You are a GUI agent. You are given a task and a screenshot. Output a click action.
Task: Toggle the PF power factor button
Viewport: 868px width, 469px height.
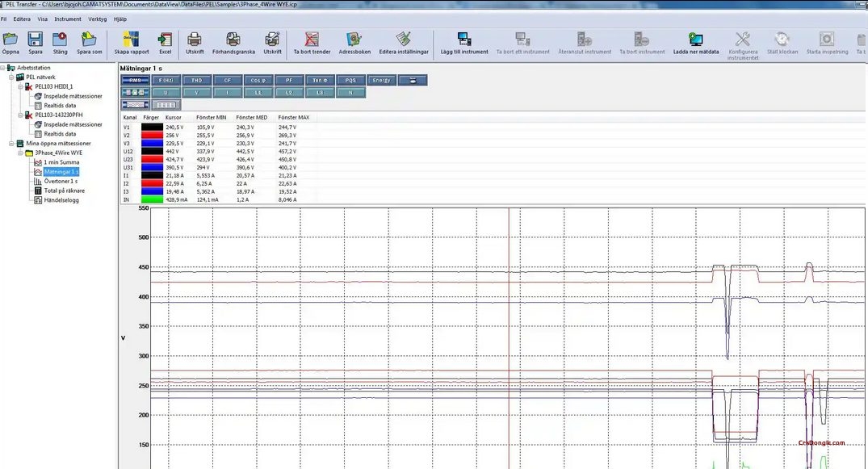289,80
